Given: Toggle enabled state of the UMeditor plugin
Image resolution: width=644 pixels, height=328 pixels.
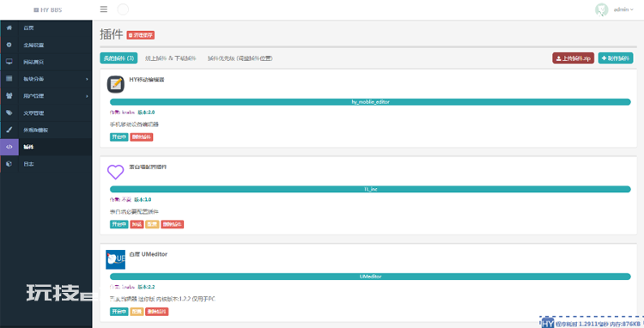Looking at the screenshot, I should tap(118, 312).
